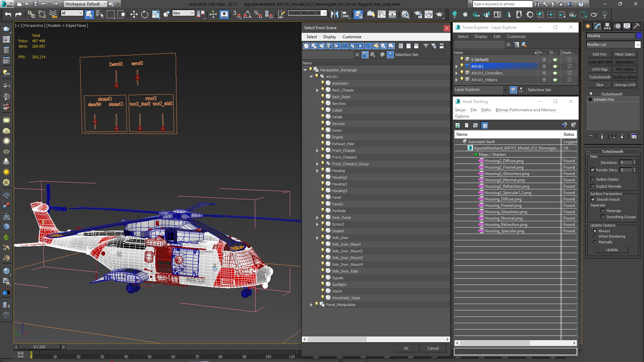
Task: Toggle visibility bulb of Armchairs object
Action: pos(323,83)
